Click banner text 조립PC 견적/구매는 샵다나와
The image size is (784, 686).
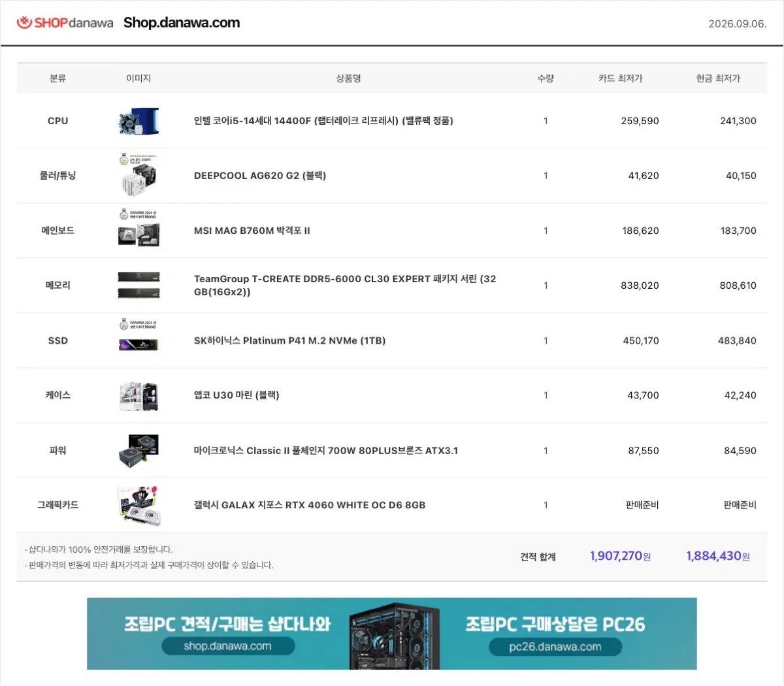click(227, 624)
